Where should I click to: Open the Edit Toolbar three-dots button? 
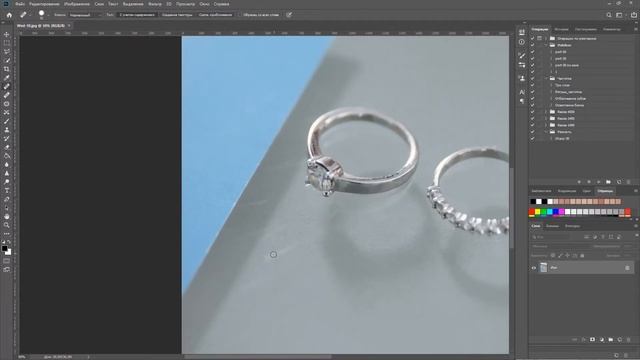(x=7, y=234)
